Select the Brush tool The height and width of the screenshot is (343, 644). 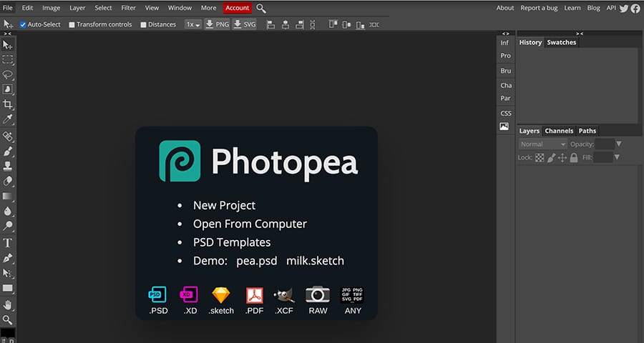(7, 151)
